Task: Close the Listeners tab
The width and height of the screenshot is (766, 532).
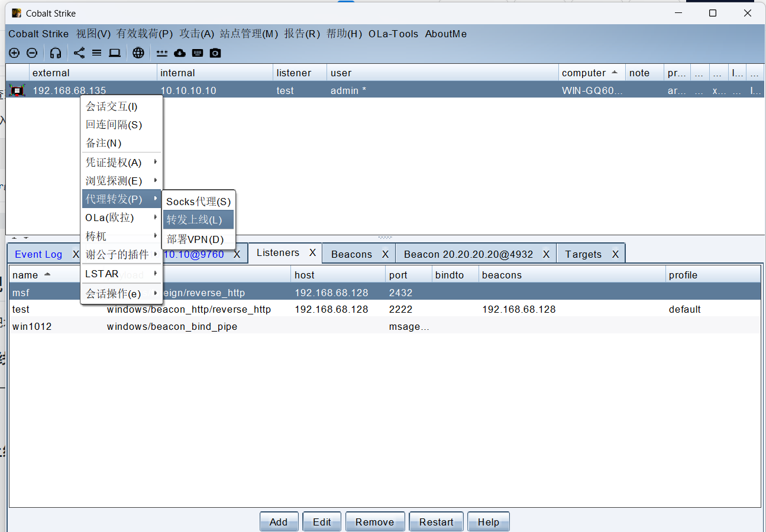Action: point(313,253)
